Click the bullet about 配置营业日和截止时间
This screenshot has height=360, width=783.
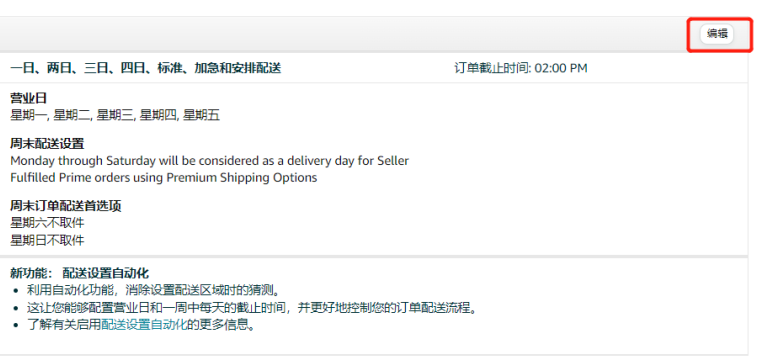click(252, 308)
